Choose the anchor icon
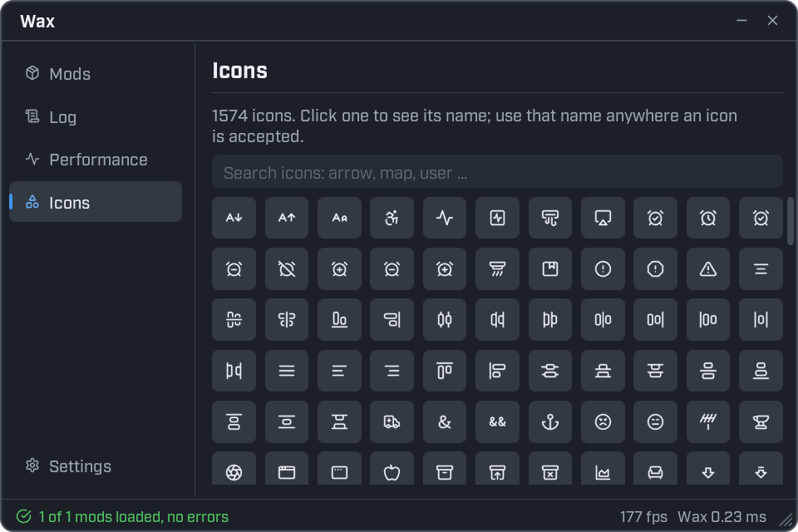Viewport: 798px width, 532px height. (x=550, y=421)
